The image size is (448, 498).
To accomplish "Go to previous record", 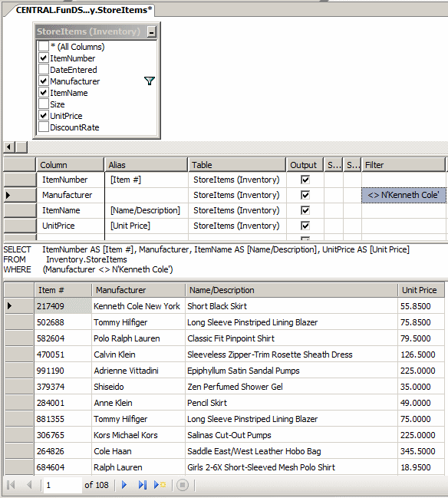I will [x=29, y=485].
